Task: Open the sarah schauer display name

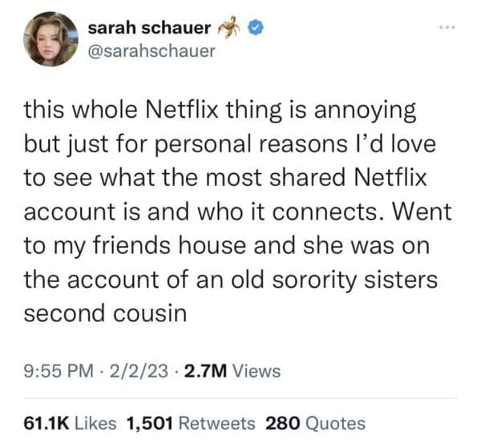Action: pyautogui.click(x=149, y=27)
